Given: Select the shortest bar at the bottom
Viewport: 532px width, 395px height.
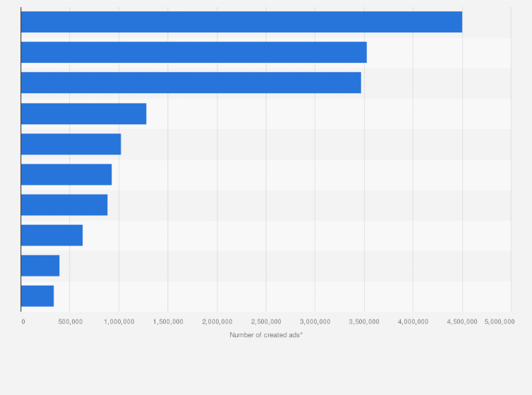Looking at the screenshot, I should [x=37, y=296].
